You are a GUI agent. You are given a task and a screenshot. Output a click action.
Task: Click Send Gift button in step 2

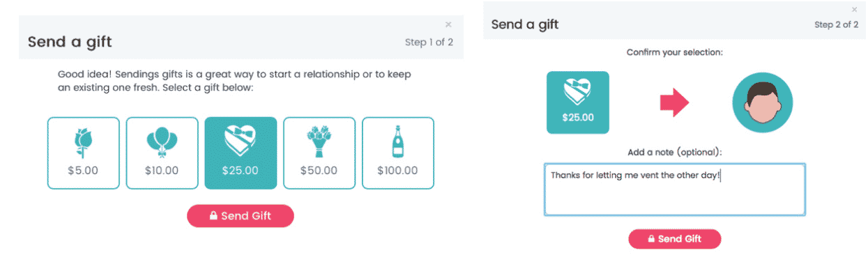coord(675,239)
